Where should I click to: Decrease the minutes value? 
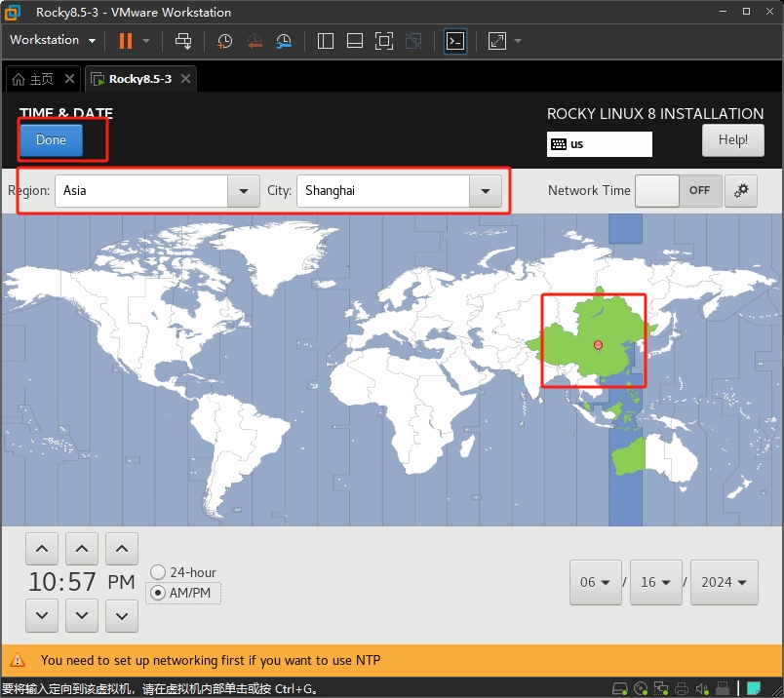point(82,615)
